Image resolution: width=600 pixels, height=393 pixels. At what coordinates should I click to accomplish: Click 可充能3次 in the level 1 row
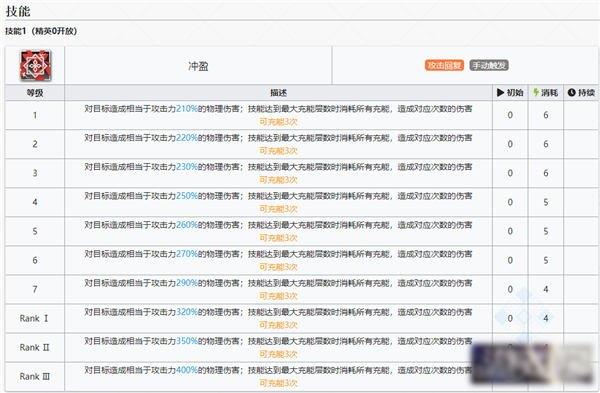click(279, 122)
